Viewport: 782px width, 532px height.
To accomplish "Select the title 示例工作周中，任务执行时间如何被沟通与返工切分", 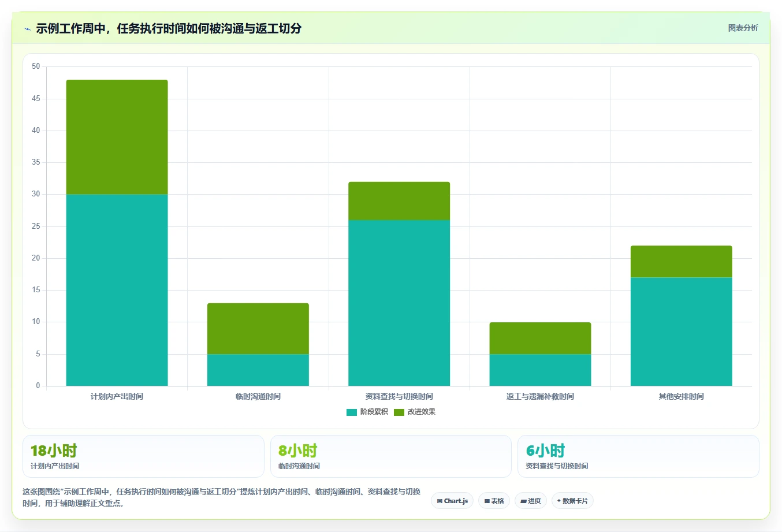I will pos(169,28).
